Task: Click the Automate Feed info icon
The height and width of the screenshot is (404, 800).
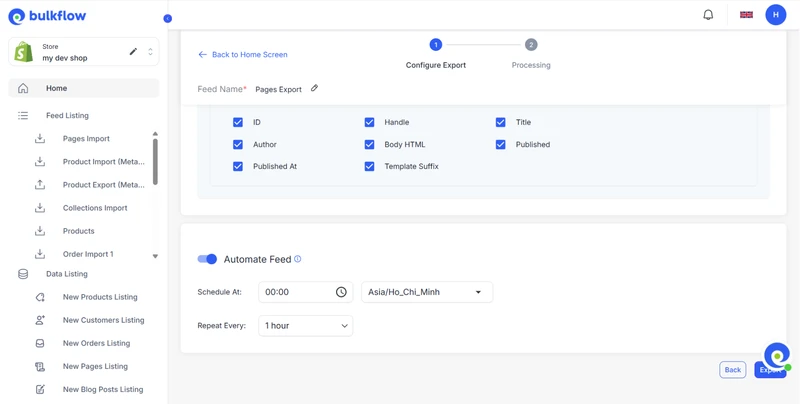Action: [x=297, y=259]
